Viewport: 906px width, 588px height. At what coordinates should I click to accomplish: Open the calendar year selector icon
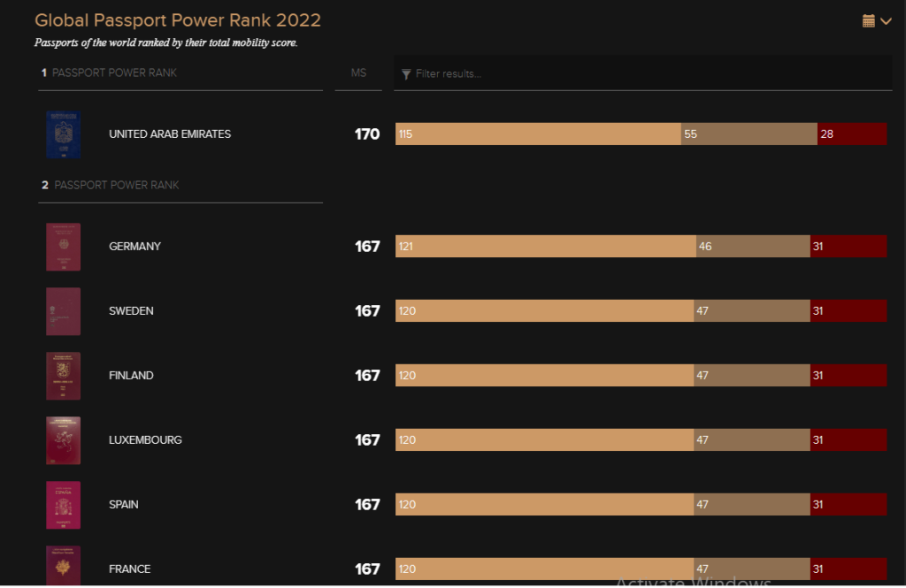(x=869, y=20)
